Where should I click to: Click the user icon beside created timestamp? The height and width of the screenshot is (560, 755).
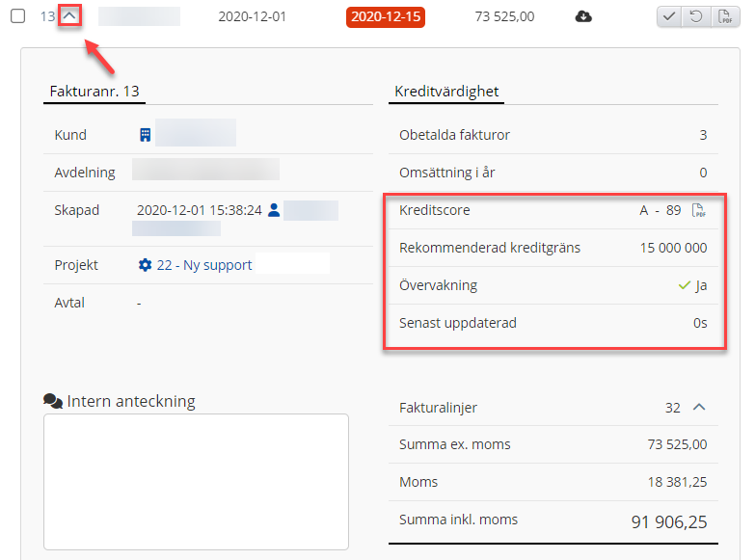click(274, 209)
